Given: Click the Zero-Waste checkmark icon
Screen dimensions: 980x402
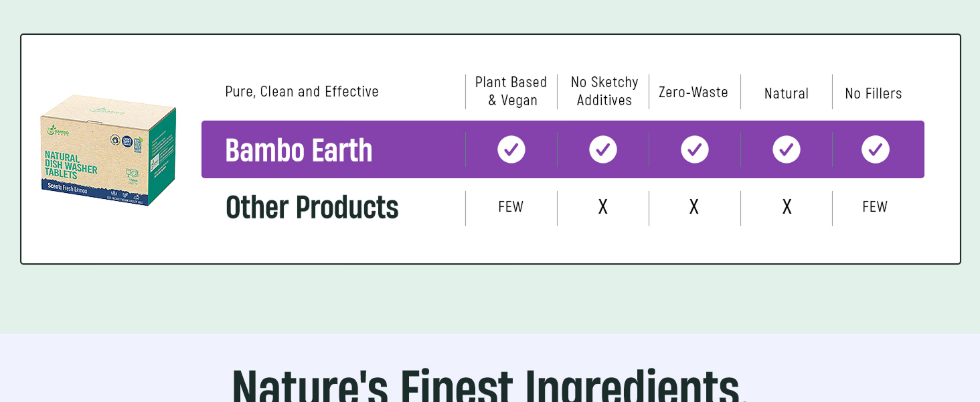Looking at the screenshot, I should 695,149.
